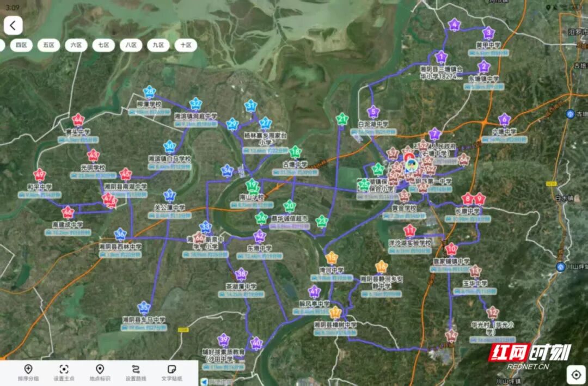Filter by the 八区 zone

coord(131,45)
